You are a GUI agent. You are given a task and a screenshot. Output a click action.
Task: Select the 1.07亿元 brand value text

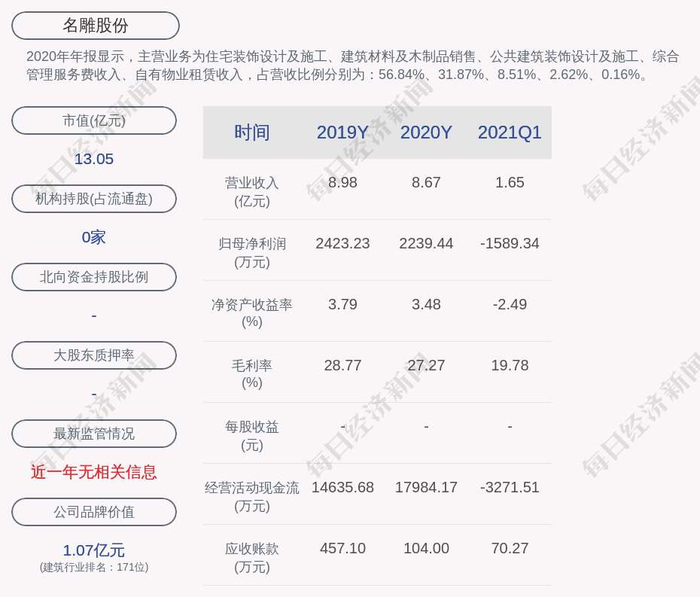[x=94, y=550]
